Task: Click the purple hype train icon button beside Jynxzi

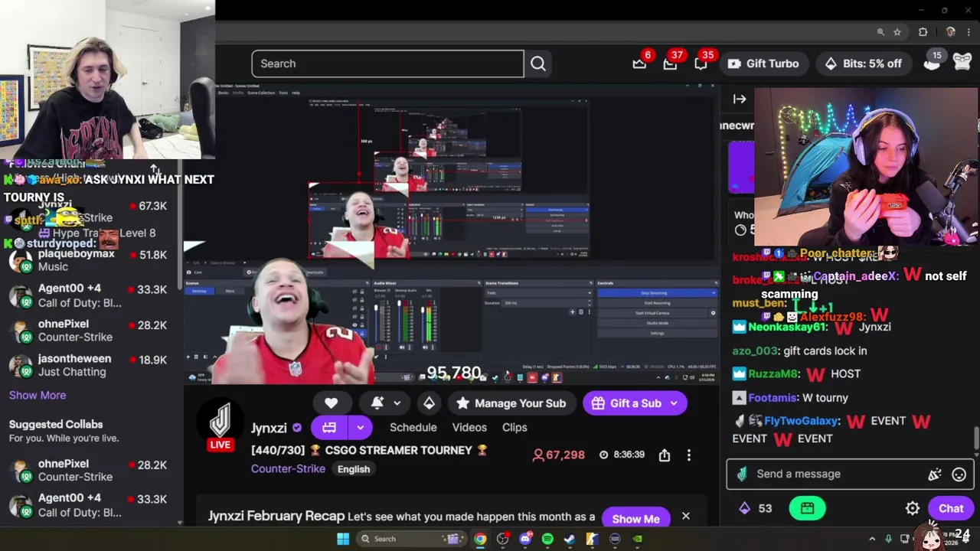Action: point(329,428)
